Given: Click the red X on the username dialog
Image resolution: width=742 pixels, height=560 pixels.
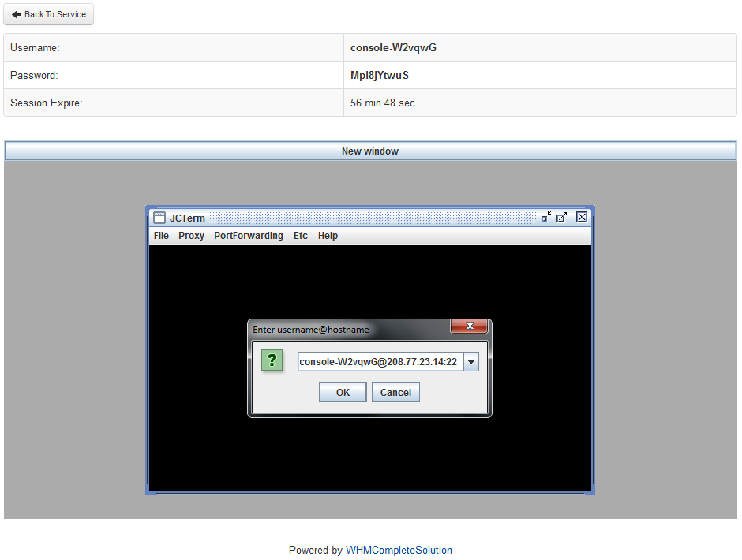Looking at the screenshot, I should 470,326.
